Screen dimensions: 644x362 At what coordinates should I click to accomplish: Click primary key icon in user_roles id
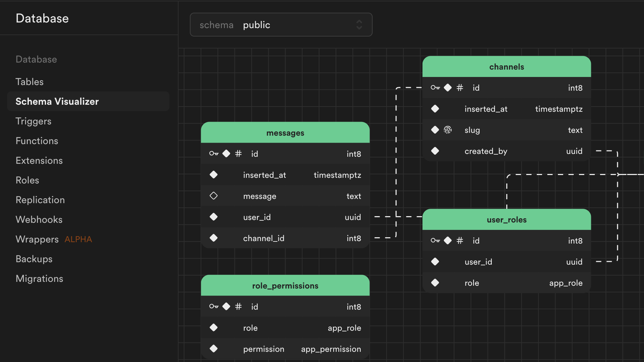click(x=435, y=240)
